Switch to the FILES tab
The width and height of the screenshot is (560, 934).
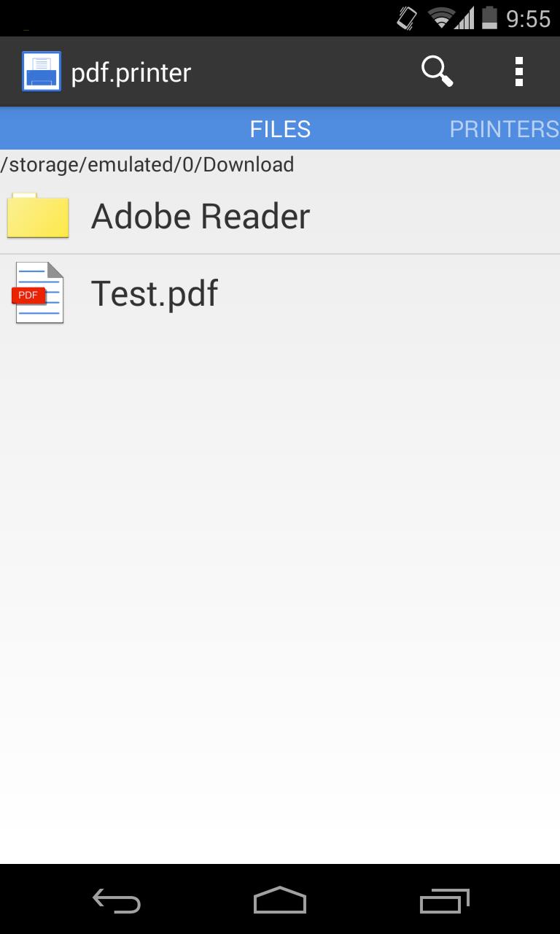point(279,128)
